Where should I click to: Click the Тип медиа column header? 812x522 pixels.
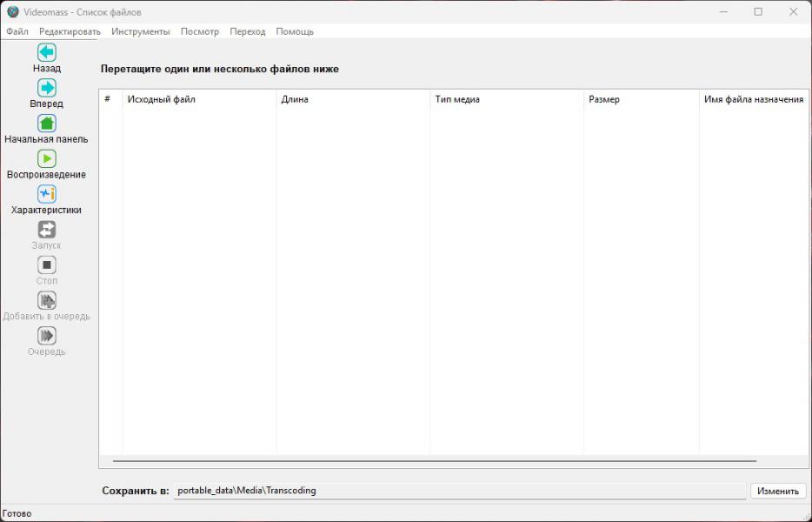click(507, 99)
